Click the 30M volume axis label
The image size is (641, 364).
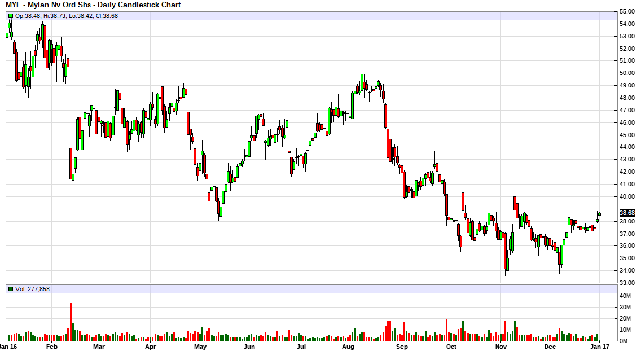(x=625, y=307)
